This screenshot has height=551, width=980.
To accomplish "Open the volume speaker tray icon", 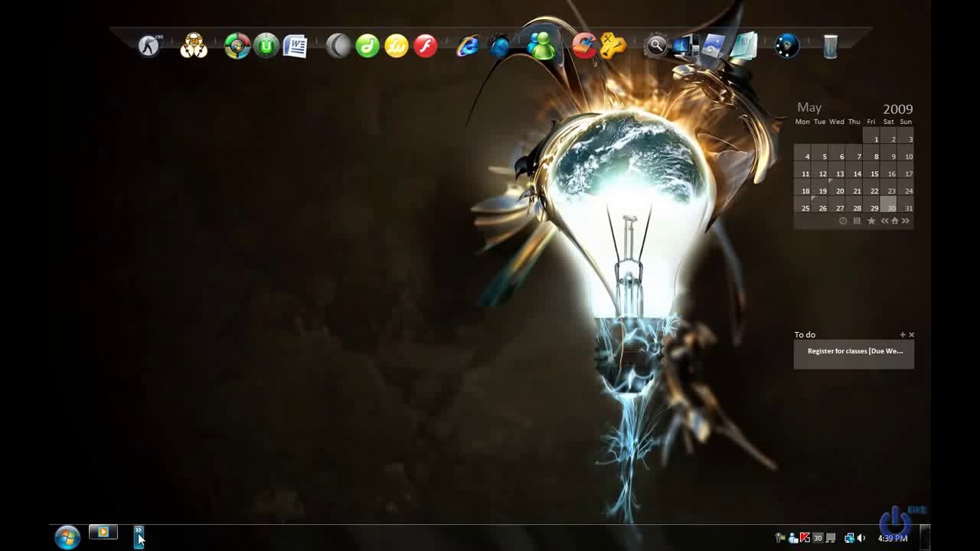I will tap(861, 538).
